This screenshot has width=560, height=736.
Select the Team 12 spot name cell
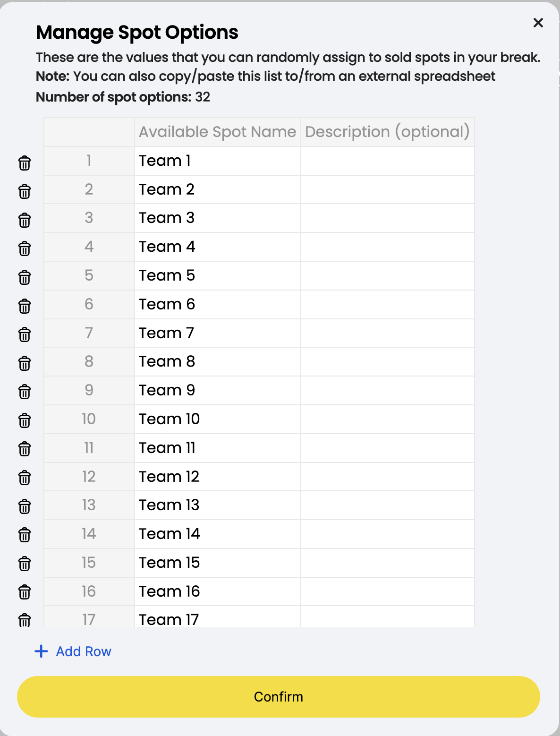(x=218, y=477)
